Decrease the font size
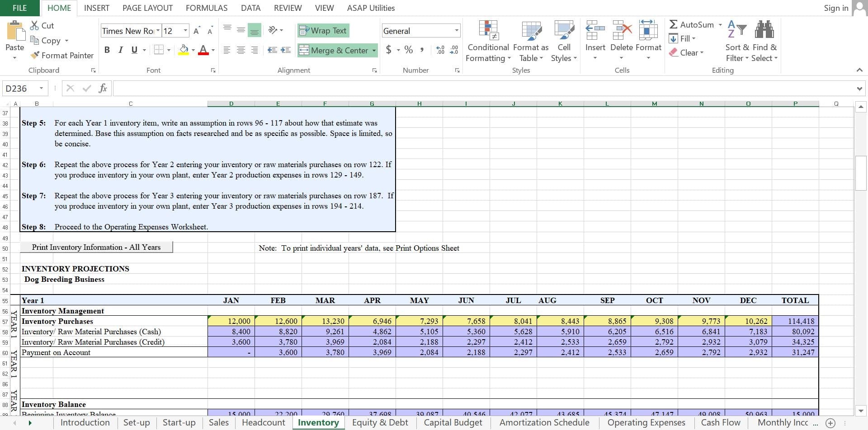 pos(210,31)
